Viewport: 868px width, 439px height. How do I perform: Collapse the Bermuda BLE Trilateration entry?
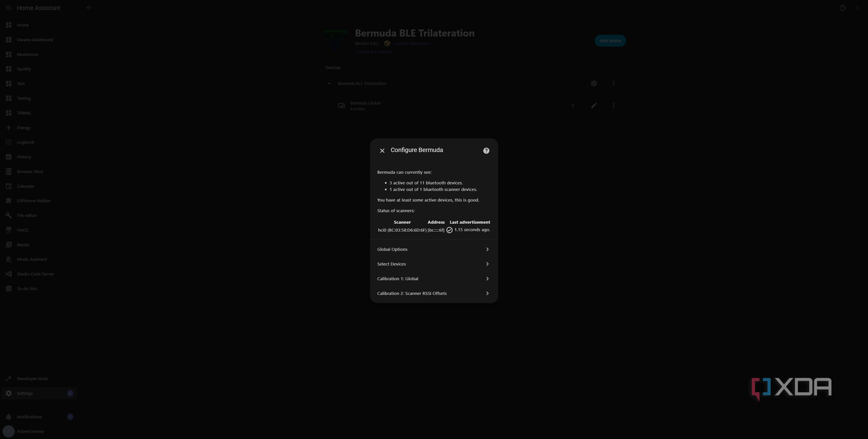[329, 83]
